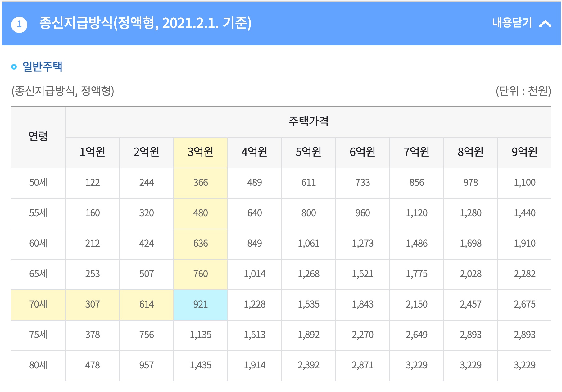The height and width of the screenshot is (392, 562).
Task: Click the 내용닫기 text label
Action: pos(512,23)
